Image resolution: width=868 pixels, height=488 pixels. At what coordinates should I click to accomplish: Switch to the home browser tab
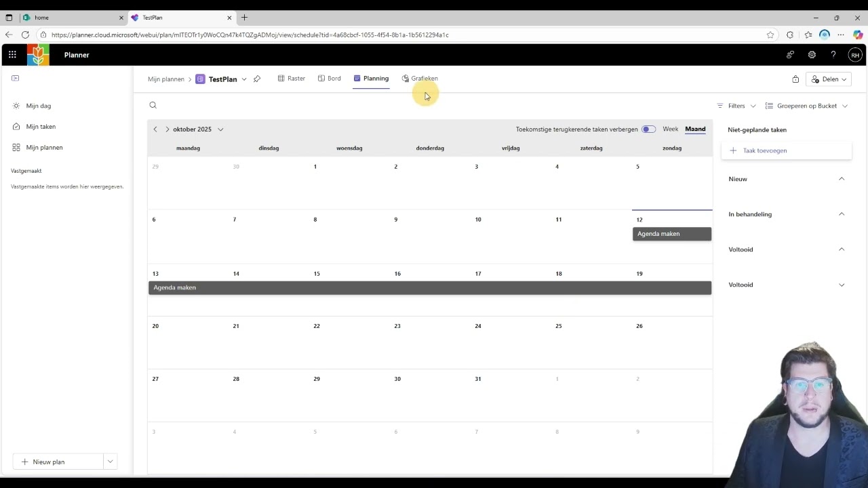[x=73, y=18]
